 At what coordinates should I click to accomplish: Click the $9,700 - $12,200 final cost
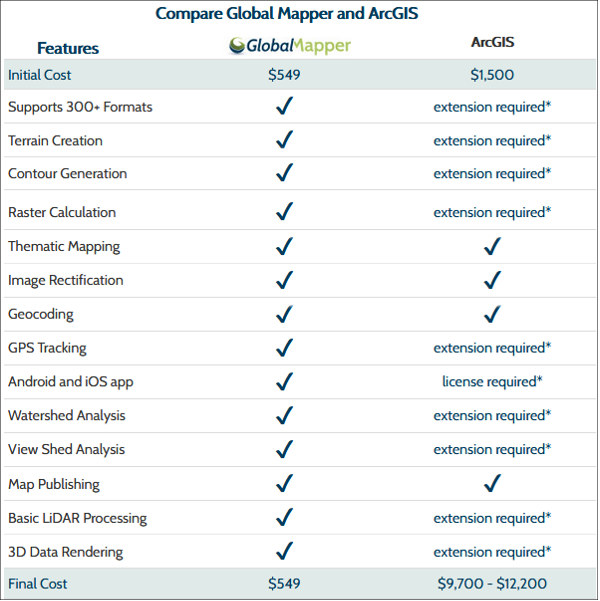coord(492,584)
